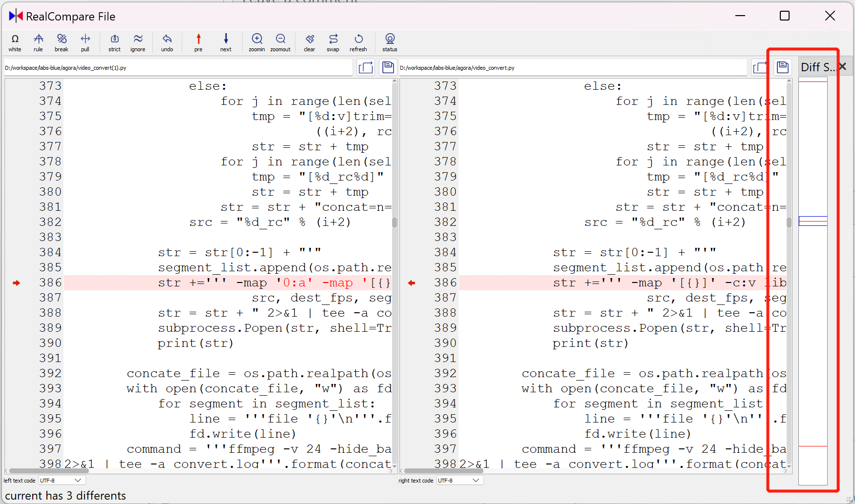The height and width of the screenshot is (504, 855).
Task: Jump to the previous (pre) difference
Action: (198, 42)
